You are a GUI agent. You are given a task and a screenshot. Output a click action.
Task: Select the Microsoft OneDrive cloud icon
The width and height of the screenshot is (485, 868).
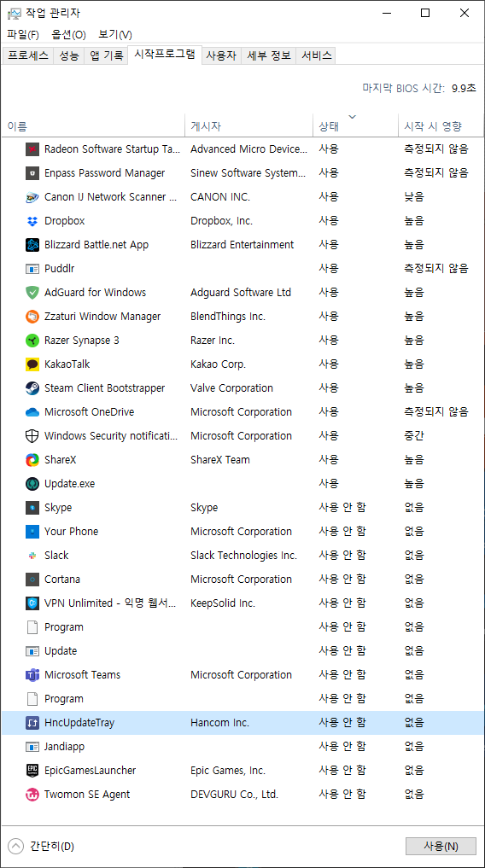pyautogui.click(x=32, y=412)
